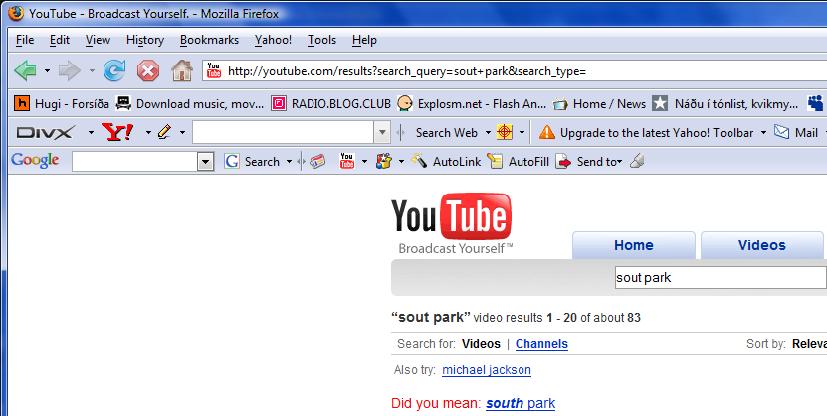Open the Yahoo! menu
This screenshot has height=416, width=827.
click(273, 40)
